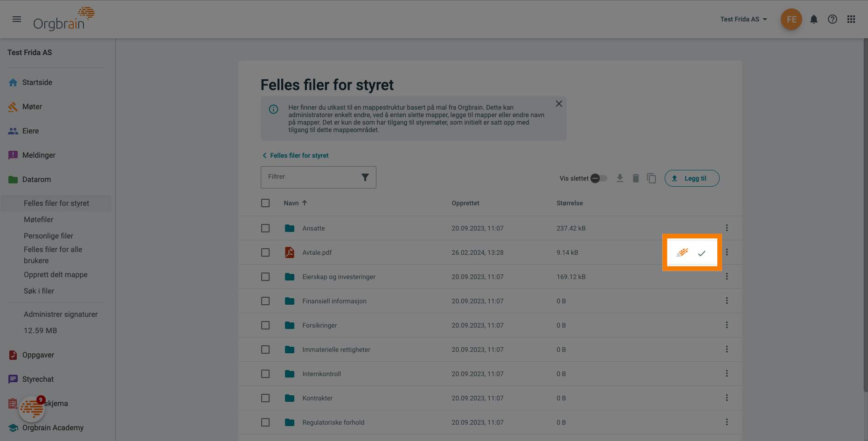
Task: Click the filter funnel icon
Action: pos(365,177)
